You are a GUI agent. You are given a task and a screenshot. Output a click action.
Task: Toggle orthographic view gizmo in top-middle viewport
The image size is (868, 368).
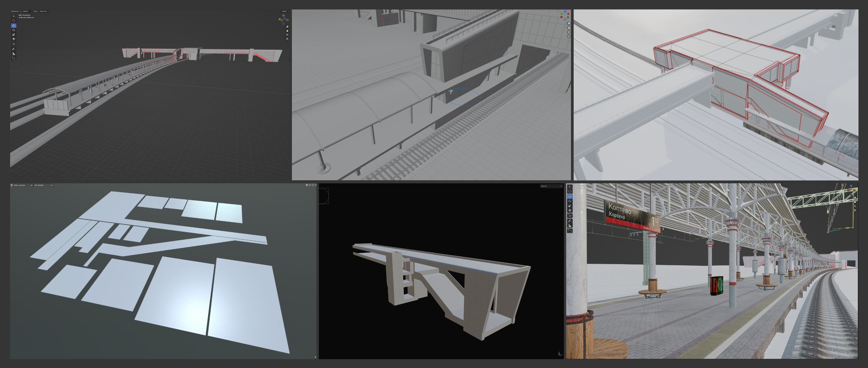coord(569,36)
